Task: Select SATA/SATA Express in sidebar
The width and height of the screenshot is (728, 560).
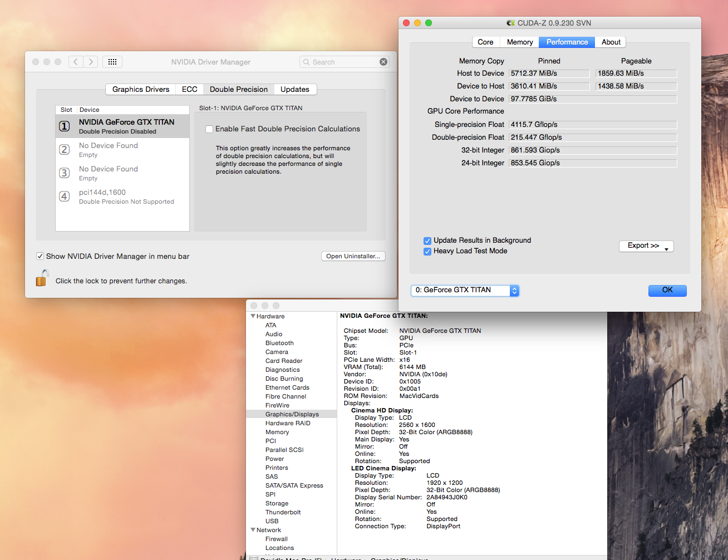Action: click(294, 485)
